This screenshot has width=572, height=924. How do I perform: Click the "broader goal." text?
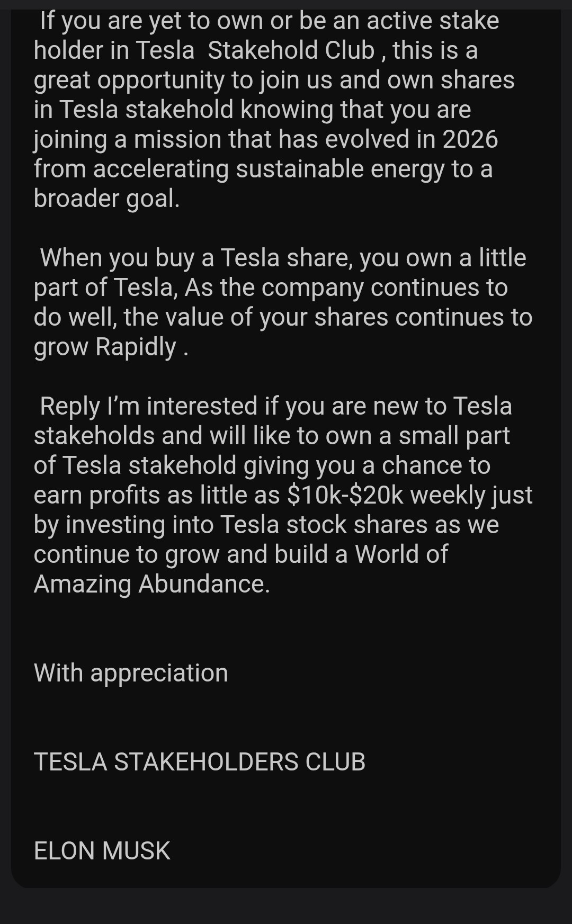point(106,199)
